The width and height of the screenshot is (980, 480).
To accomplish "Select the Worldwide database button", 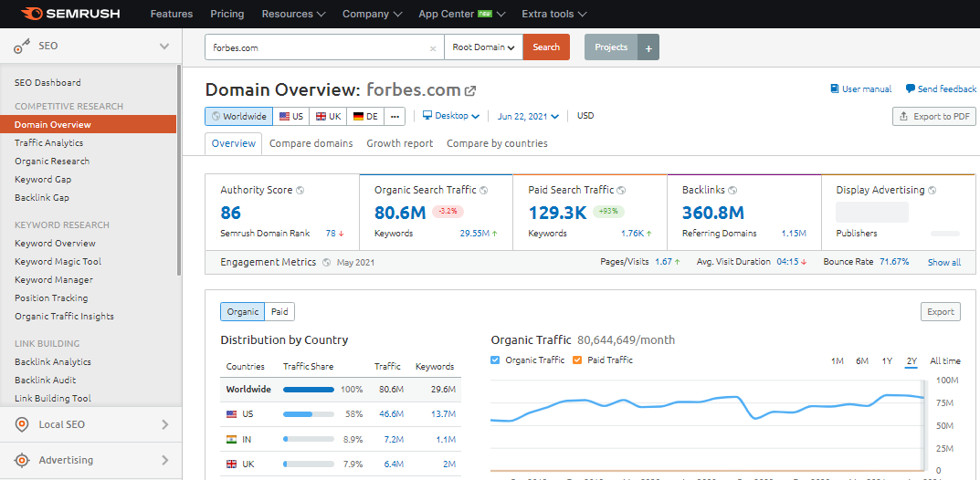I will [x=238, y=116].
